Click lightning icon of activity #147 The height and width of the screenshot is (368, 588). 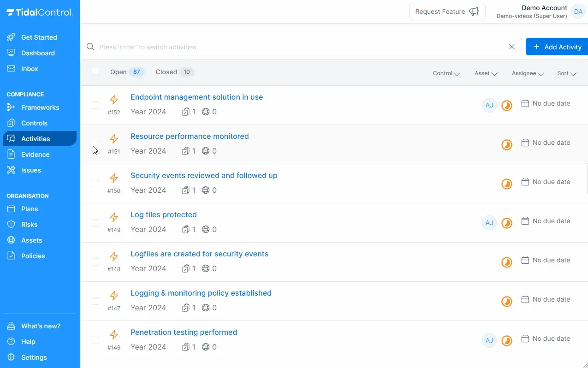click(x=114, y=296)
